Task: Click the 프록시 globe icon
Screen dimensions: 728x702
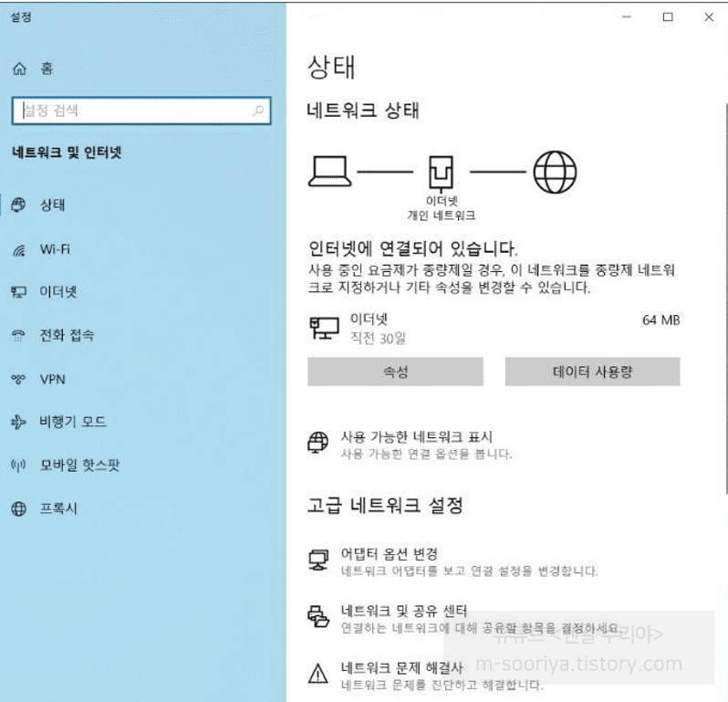Action: (x=18, y=509)
